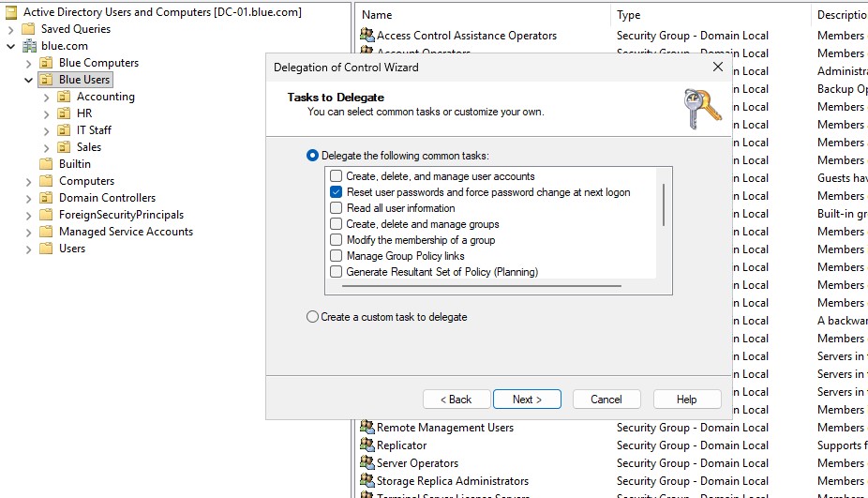This screenshot has height=498, width=868.
Task: Click the Access Control Assistance Operators group icon
Action: 367,35
